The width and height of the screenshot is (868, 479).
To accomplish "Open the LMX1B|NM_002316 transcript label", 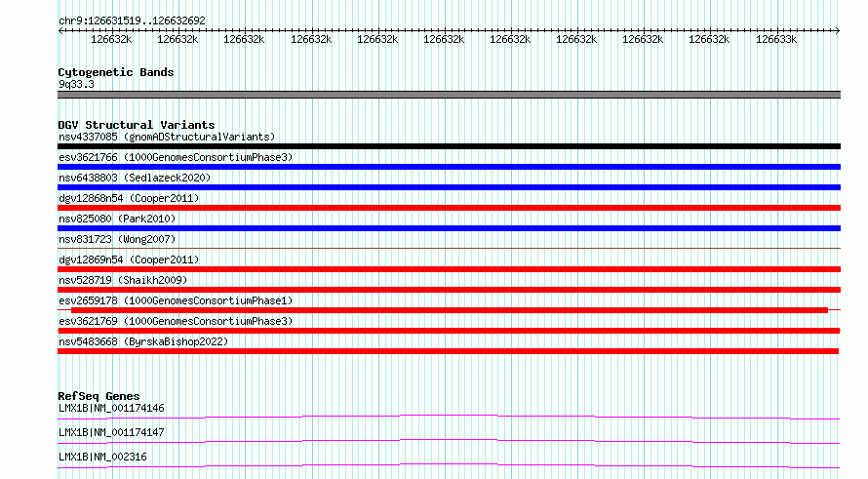I will pos(102,457).
